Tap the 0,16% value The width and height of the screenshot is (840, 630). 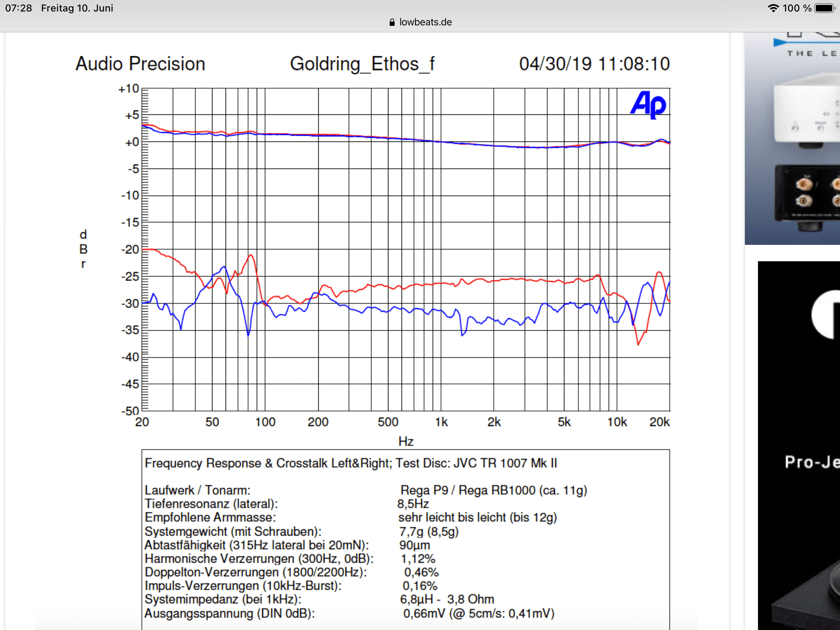[x=420, y=586]
